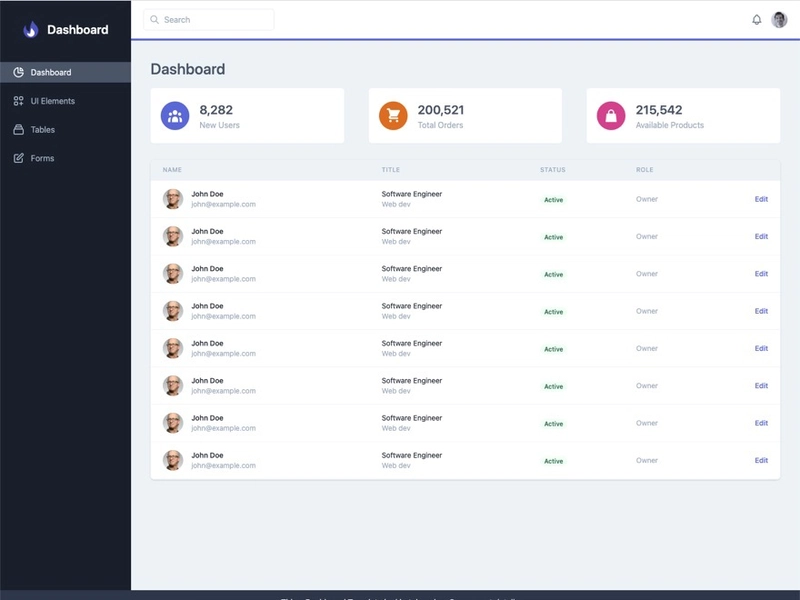
Task: Click the Dashboard page heading
Action: 188,69
